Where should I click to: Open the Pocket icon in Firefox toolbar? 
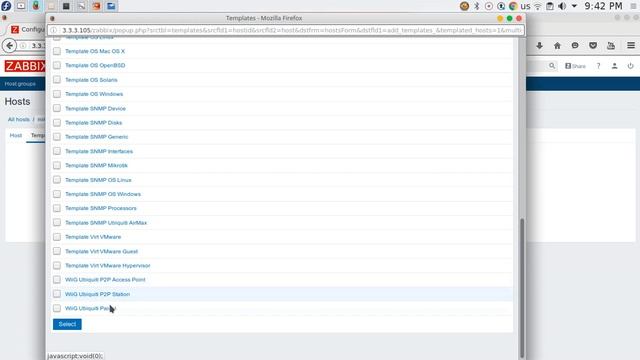pyautogui.click(x=593, y=46)
